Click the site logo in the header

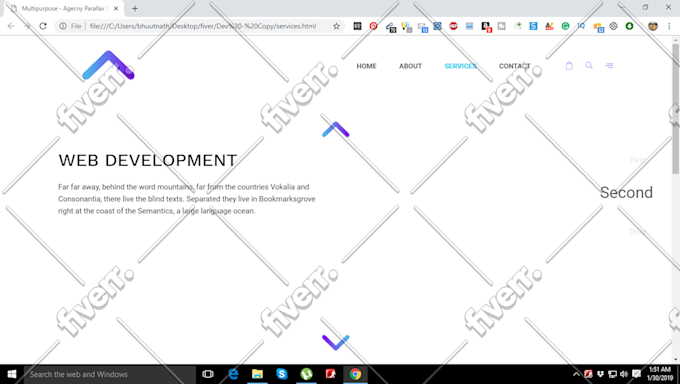pyautogui.click(x=108, y=65)
